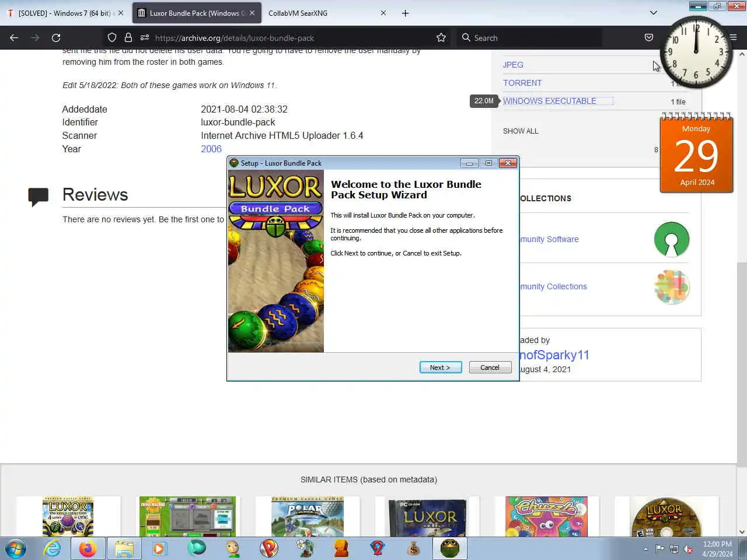
Task: Click the Action Center flag in the tray
Action: coord(659,548)
